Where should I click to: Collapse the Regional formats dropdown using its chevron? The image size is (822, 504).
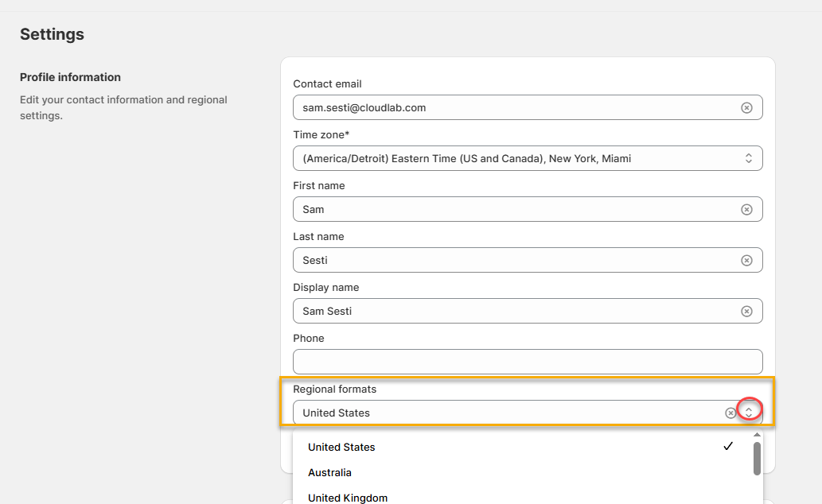point(749,411)
